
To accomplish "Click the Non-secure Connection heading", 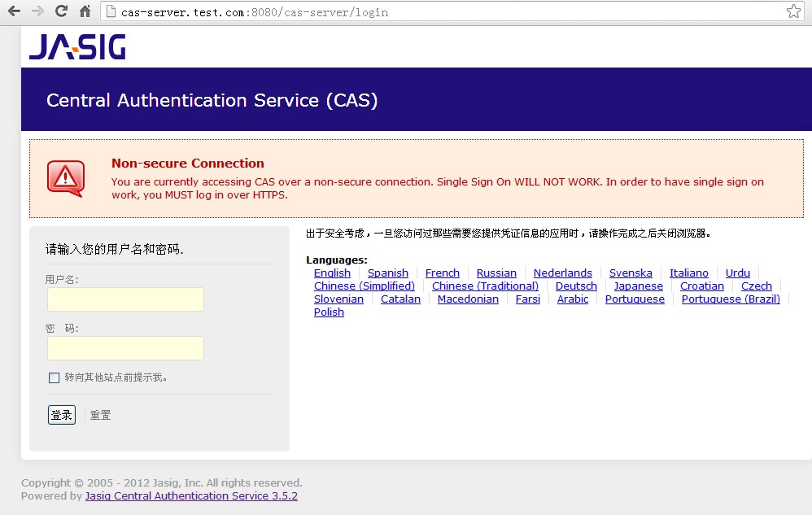I will tap(187, 163).
